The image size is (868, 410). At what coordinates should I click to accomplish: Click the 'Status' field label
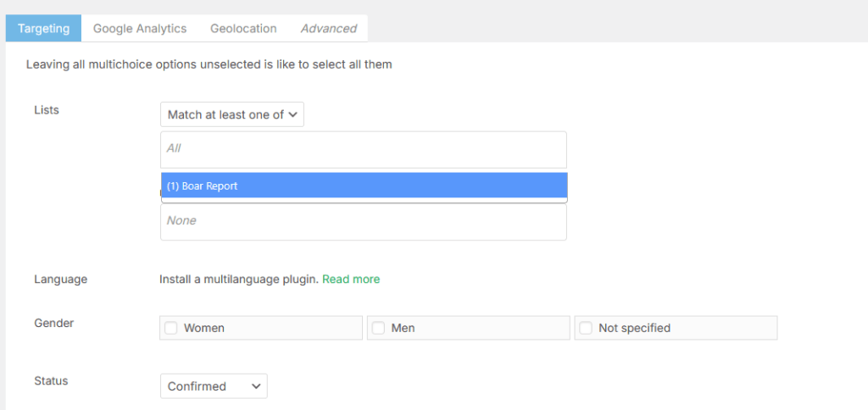(x=51, y=380)
